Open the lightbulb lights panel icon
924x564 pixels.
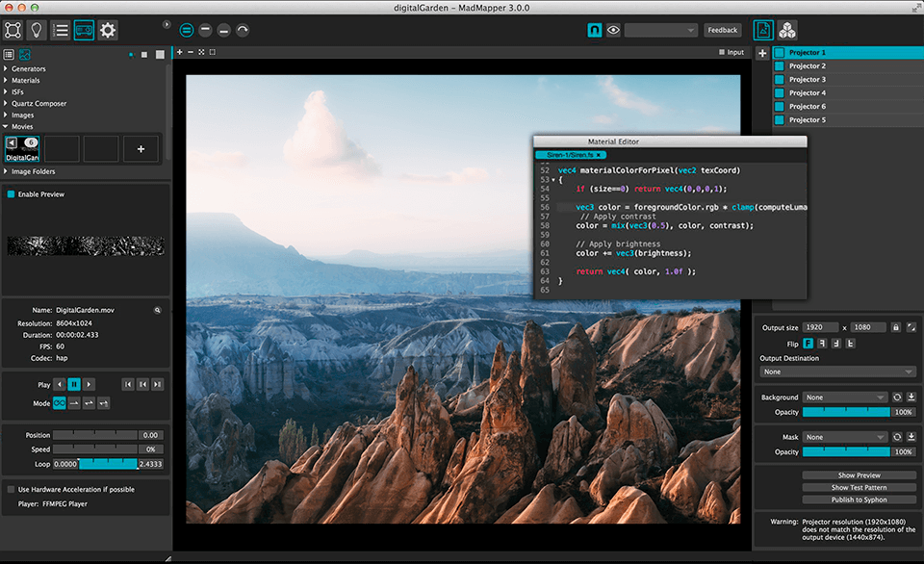point(36,30)
